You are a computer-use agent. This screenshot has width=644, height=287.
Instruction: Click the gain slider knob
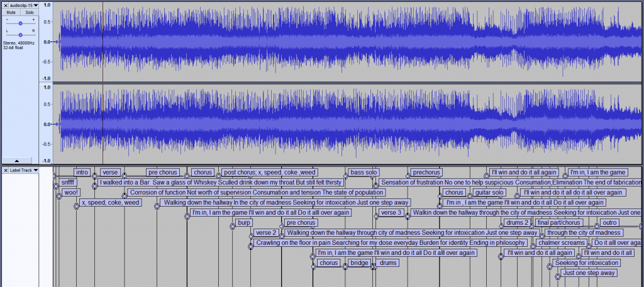(20, 23)
